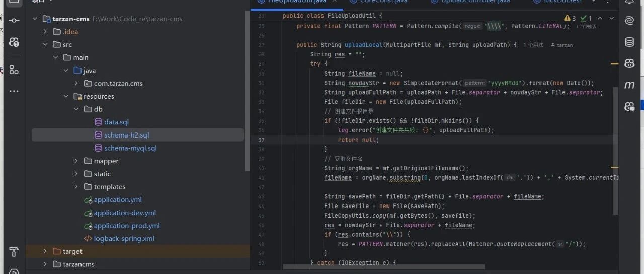
Task: Open the spiral AI assistant icon in right sidebar
Action: [629, 21]
